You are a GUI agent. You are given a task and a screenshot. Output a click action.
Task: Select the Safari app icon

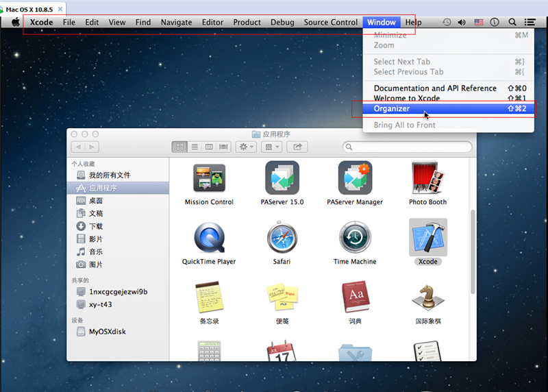(282, 237)
